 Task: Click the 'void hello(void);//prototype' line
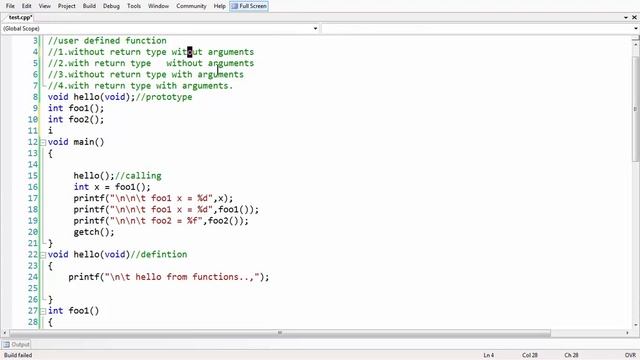(120, 97)
